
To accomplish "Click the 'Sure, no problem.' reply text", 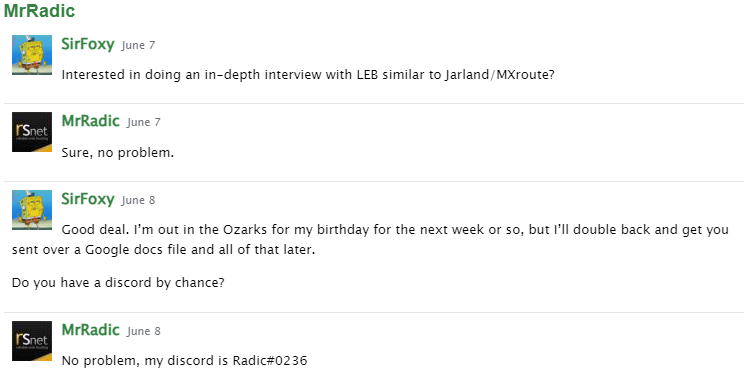I will [x=118, y=153].
